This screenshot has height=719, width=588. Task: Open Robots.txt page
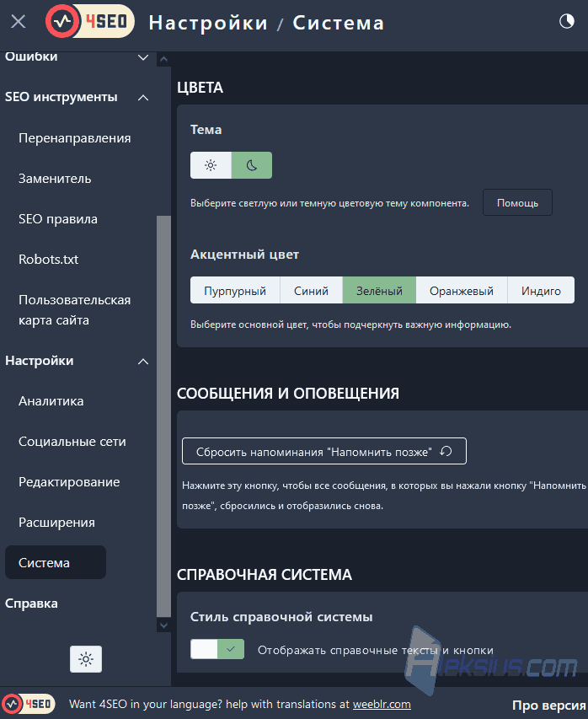[49, 259]
